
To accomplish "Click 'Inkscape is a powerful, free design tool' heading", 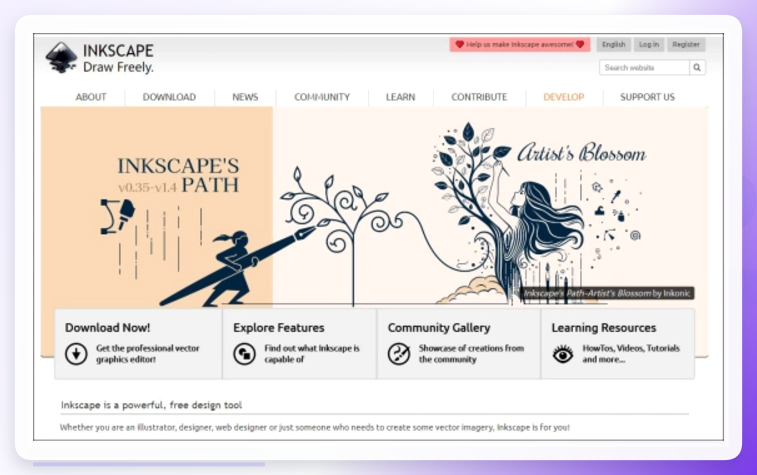I will (152, 405).
